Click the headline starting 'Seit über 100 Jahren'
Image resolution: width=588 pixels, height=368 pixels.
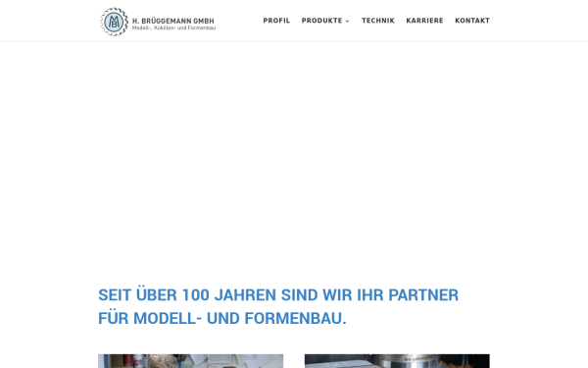pos(278,306)
